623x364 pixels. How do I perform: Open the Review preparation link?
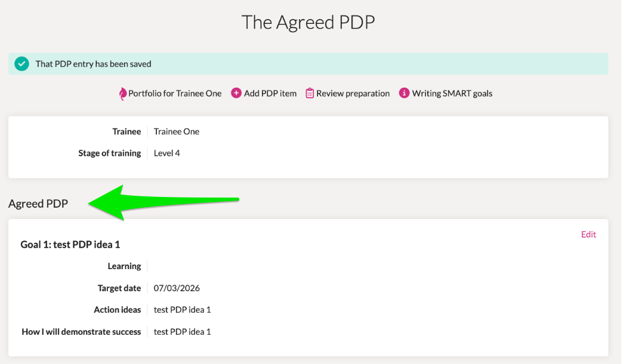(x=353, y=93)
